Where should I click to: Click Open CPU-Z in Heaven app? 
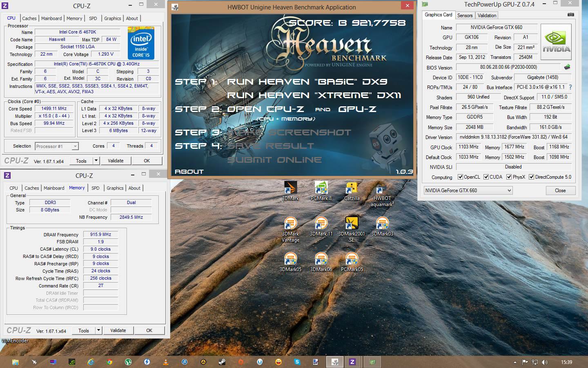click(x=265, y=109)
